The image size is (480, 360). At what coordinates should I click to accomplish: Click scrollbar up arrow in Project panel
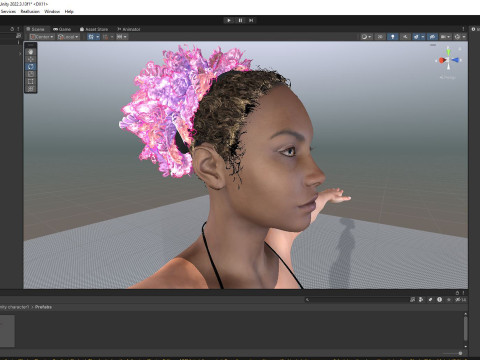coord(465,314)
